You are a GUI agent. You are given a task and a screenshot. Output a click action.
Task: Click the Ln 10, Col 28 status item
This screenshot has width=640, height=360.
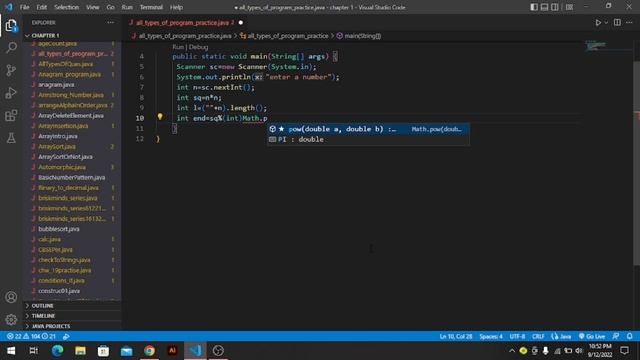456,336
